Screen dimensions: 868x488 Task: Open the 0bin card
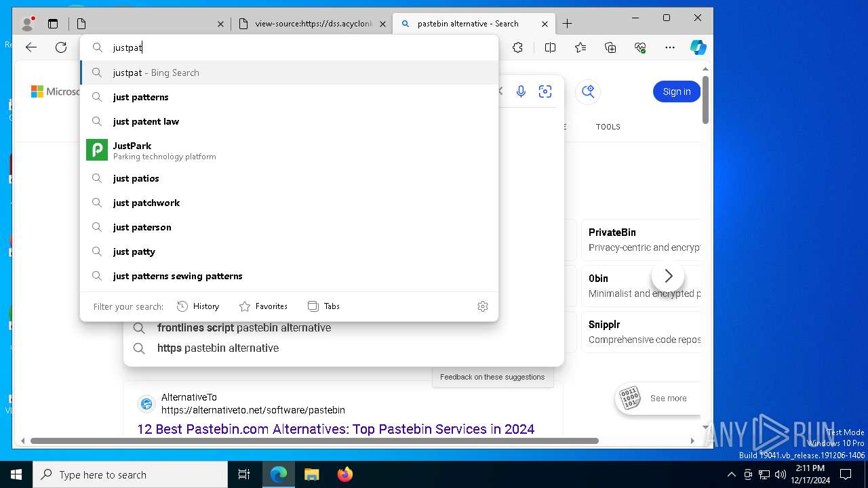(x=641, y=285)
